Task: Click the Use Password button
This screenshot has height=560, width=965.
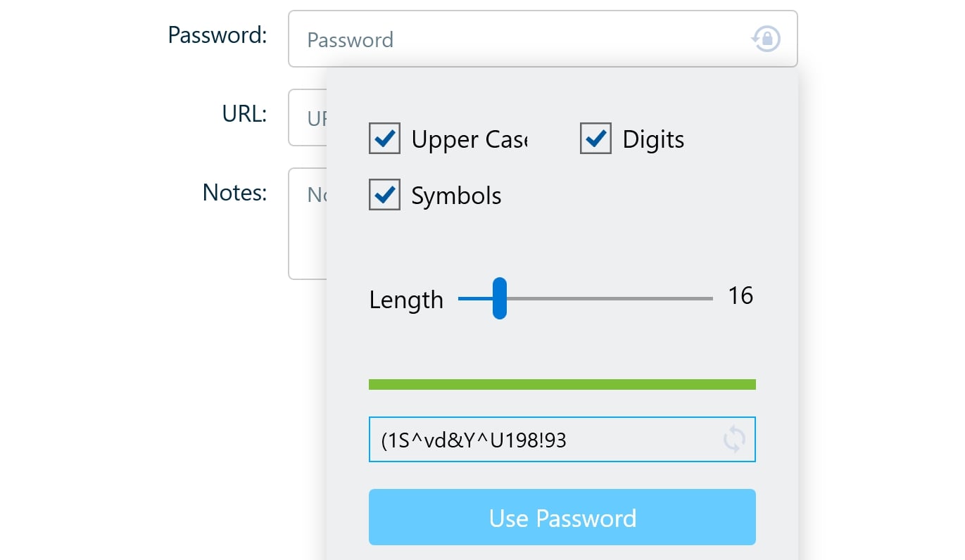Action: (x=562, y=518)
